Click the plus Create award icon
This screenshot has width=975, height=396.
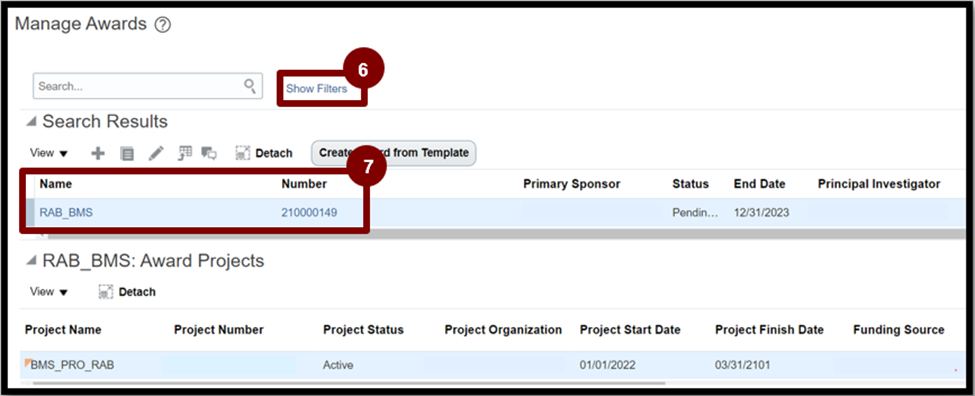point(98,154)
